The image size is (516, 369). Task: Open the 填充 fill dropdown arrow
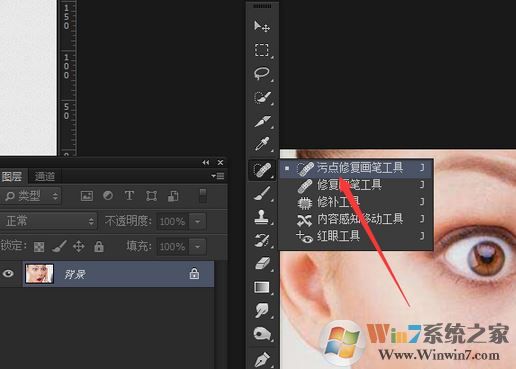pos(197,247)
